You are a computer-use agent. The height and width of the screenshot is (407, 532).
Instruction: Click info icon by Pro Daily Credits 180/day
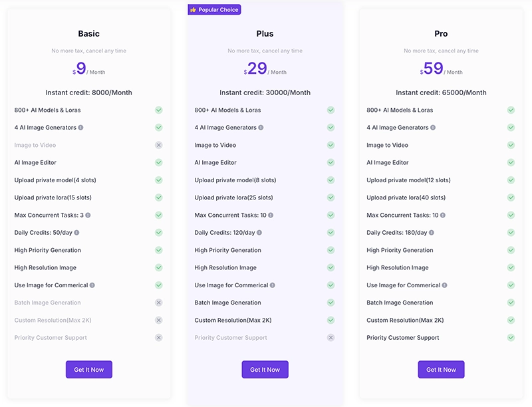pyautogui.click(x=432, y=233)
